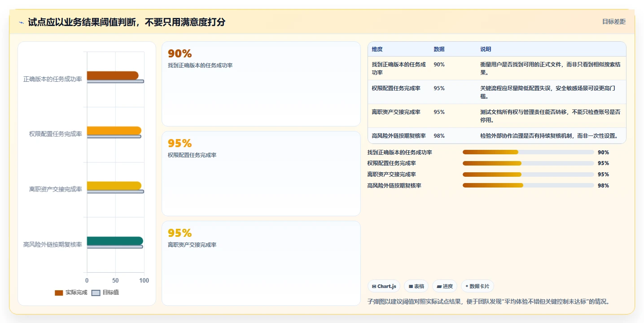Click table row cell 高风险外链按期复核率
This screenshot has height=323, width=644.
(399, 135)
